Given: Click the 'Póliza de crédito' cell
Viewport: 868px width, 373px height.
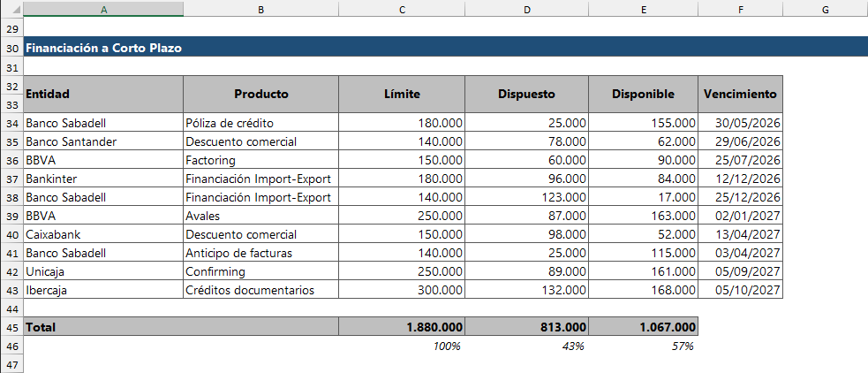Looking at the screenshot, I should (x=260, y=123).
